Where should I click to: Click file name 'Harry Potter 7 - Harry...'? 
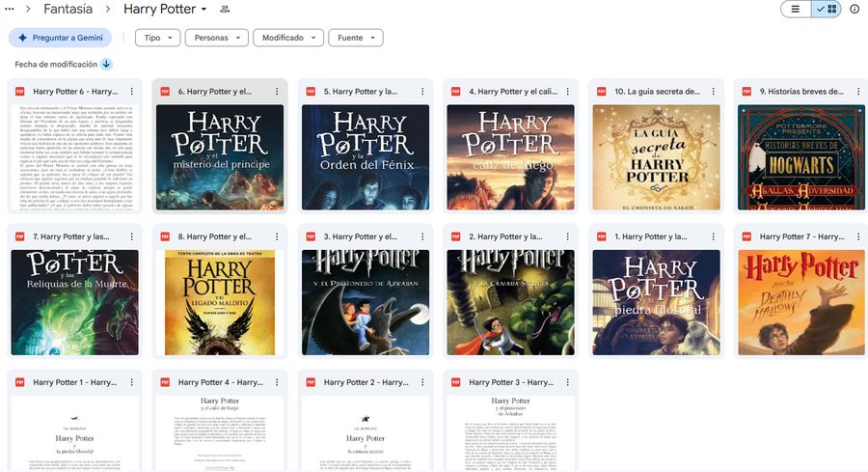pos(801,236)
